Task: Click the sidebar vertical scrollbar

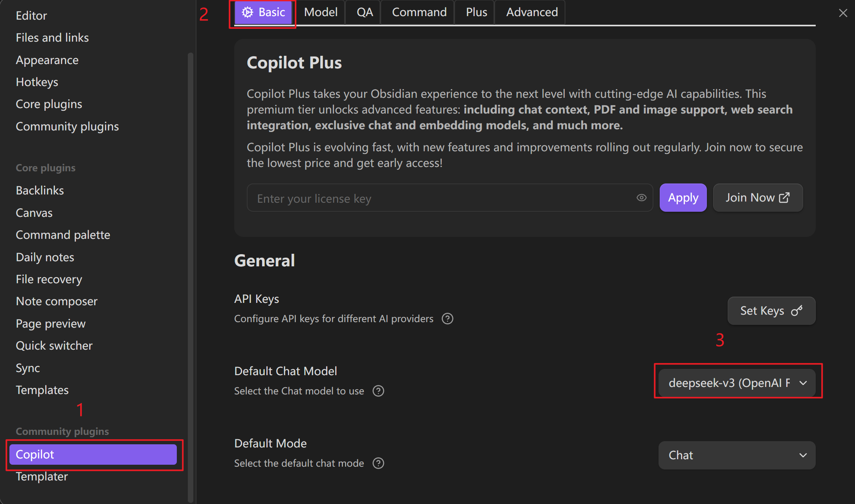Action: point(191,275)
